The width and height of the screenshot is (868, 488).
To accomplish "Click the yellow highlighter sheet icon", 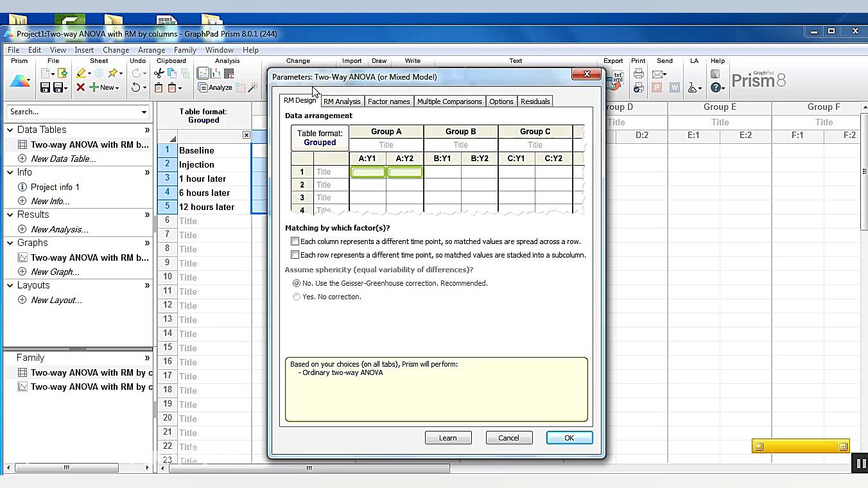I will [81, 73].
